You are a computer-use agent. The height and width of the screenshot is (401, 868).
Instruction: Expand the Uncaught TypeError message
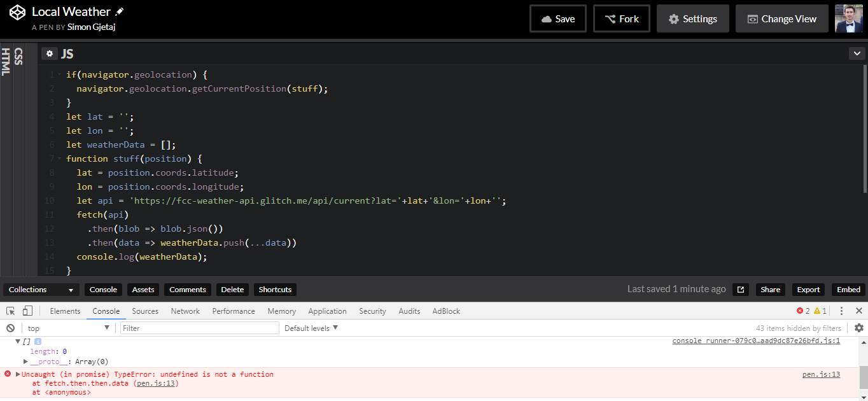click(18, 374)
